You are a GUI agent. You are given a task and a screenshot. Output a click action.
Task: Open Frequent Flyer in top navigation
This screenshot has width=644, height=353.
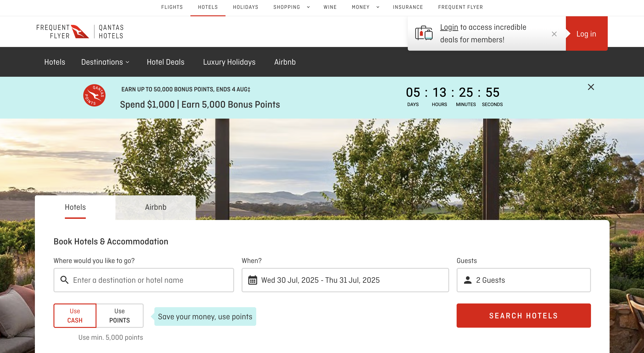[x=461, y=7]
